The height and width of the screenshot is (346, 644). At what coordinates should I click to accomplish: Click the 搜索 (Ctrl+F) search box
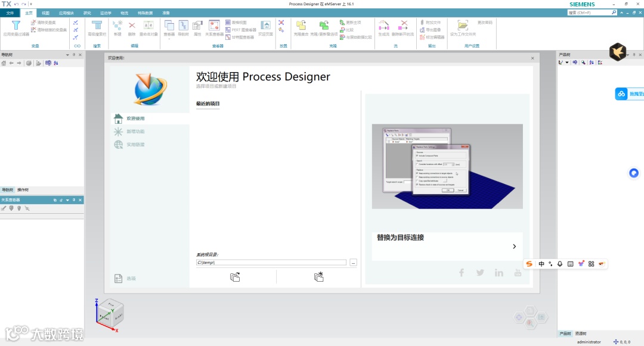point(592,13)
